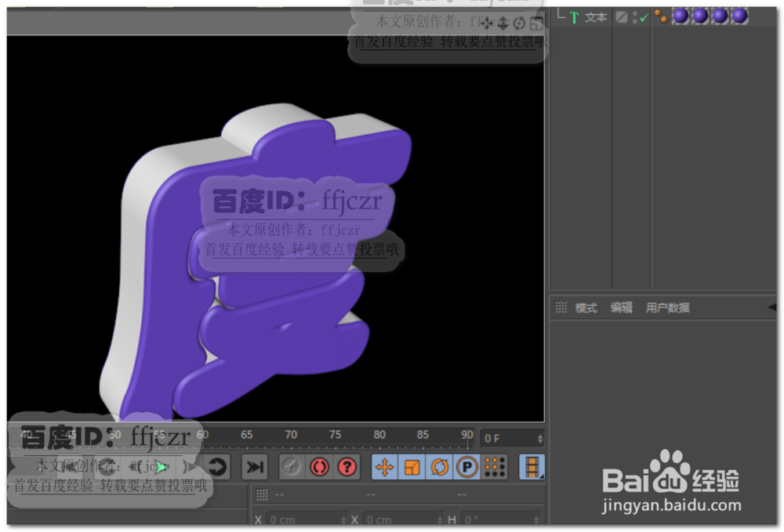Open the film strip playback options
The width and height of the screenshot is (784, 532).
coord(532,467)
